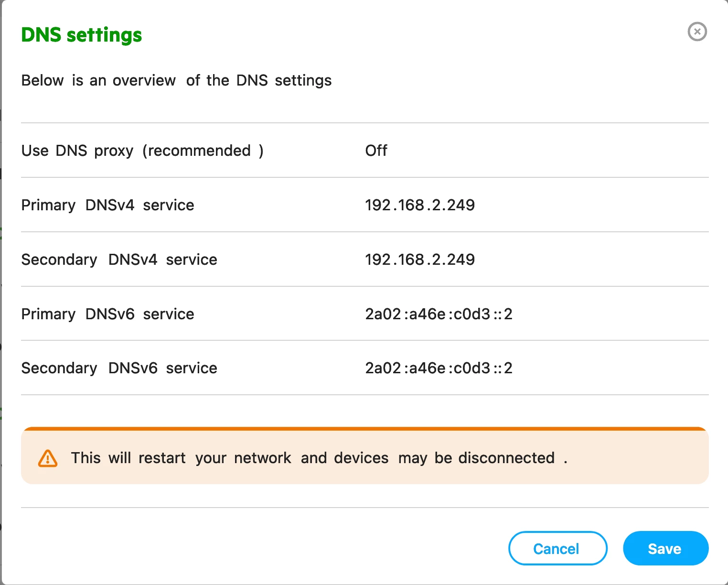The image size is (728, 585).
Task: Click the DNS proxy Off value
Action: (x=376, y=151)
